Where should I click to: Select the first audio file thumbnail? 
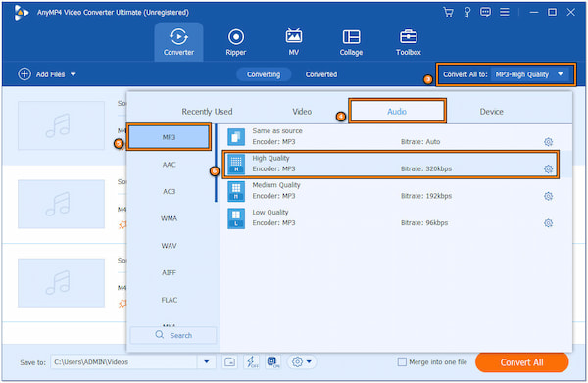[61, 125]
